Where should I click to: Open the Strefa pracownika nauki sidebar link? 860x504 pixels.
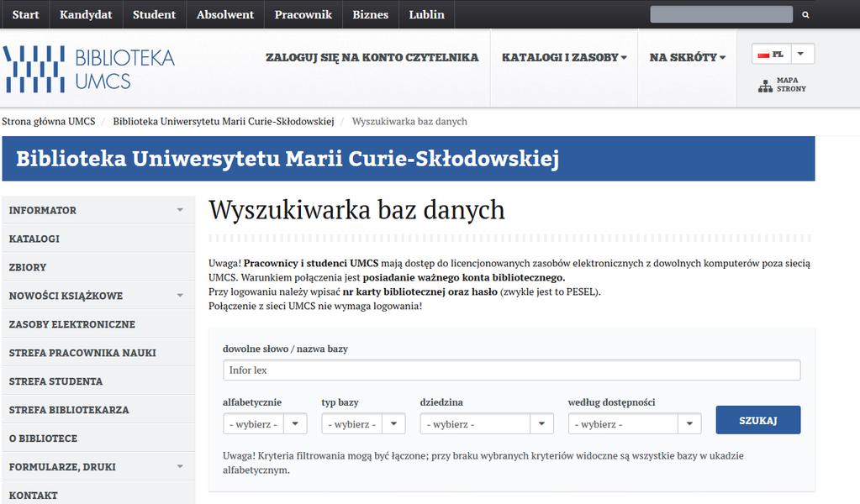tap(98, 352)
